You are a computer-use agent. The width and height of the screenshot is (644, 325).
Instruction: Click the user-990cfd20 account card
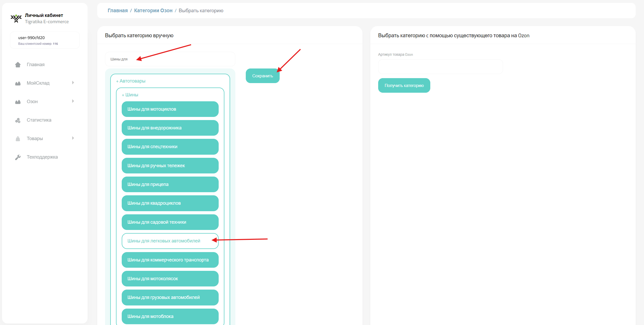click(x=45, y=40)
